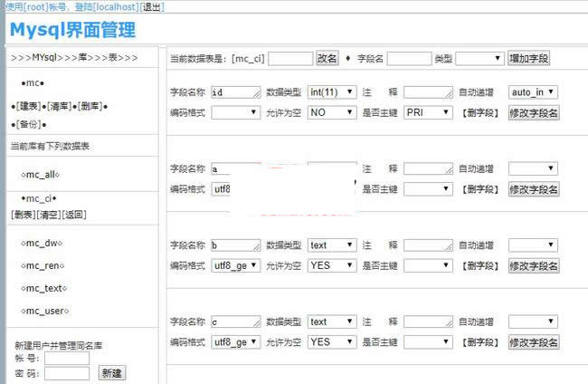Expand YES nullable dropdown for field c
The image size is (588, 384).
pos(332,342)
